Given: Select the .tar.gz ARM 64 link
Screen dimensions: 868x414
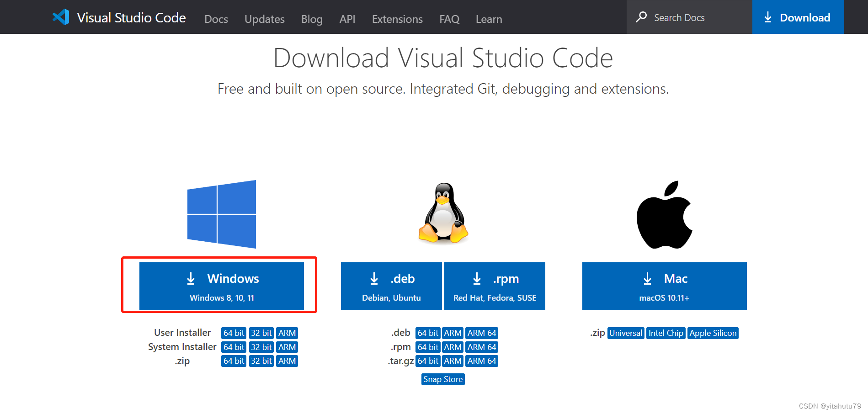Looking at the screenshot, I should (x=482, y=361).
